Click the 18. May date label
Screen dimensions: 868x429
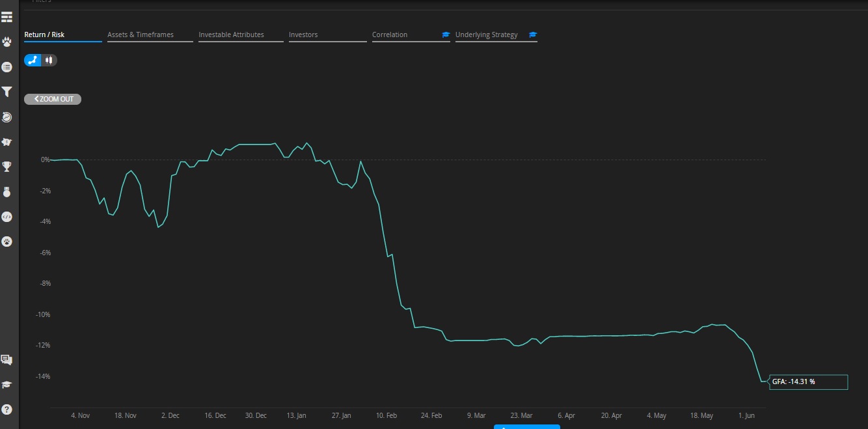(701, 415)
